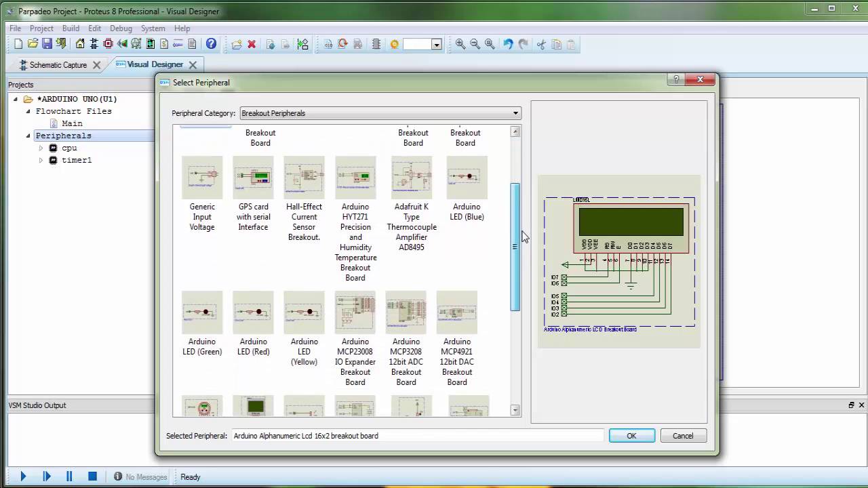Collapse the Peripherals tree node

pyautogui.click(x=28, y=136)
